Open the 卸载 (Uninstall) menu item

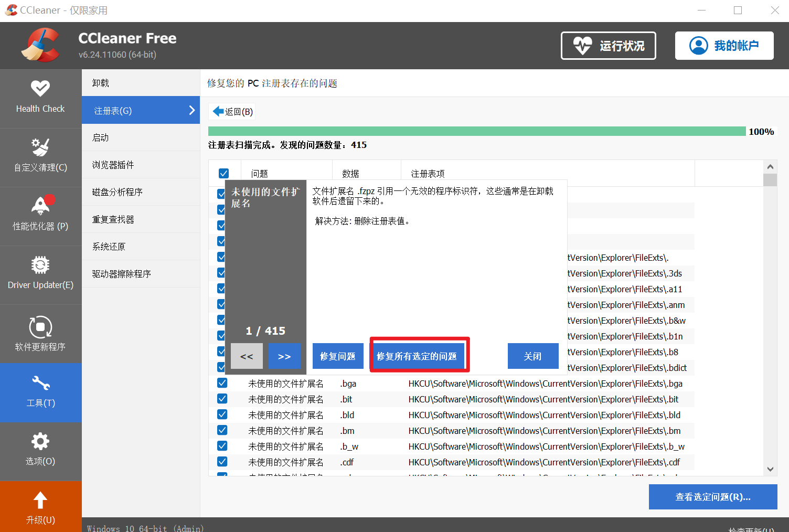(x=141, y=83)
